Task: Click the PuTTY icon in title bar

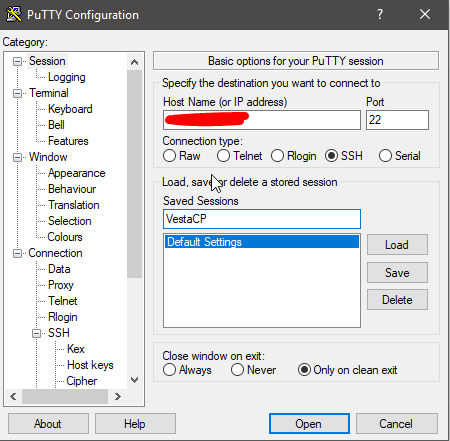Action: tap(14, 14)
